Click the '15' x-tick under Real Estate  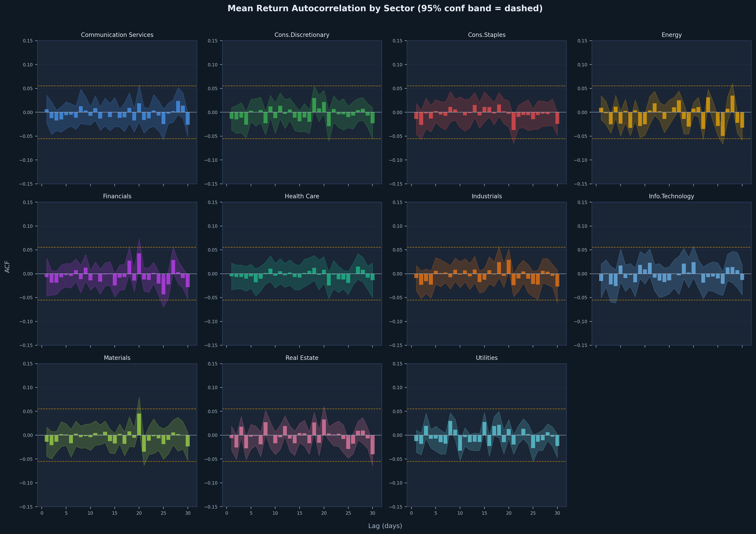tap(300, 513)
